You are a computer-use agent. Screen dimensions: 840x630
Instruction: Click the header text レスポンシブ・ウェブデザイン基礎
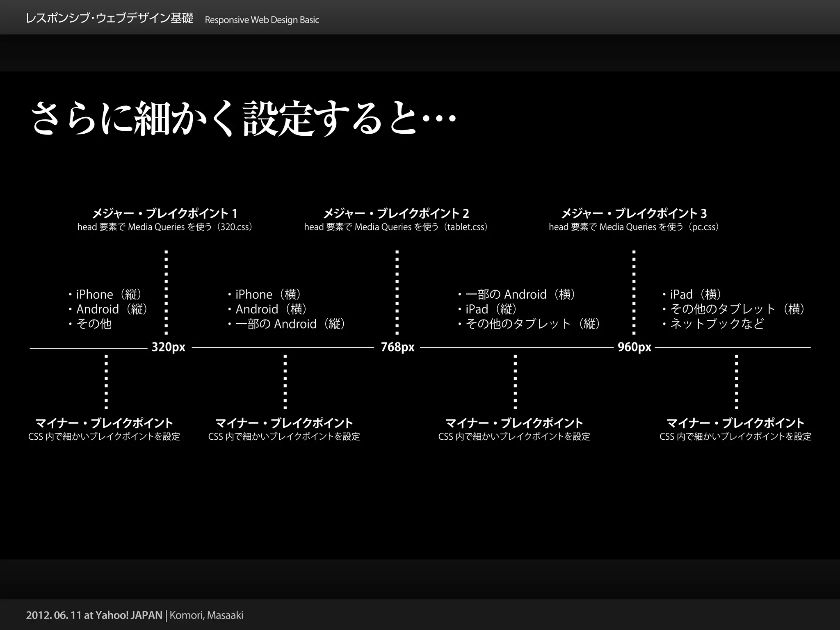tap(110, 19)
